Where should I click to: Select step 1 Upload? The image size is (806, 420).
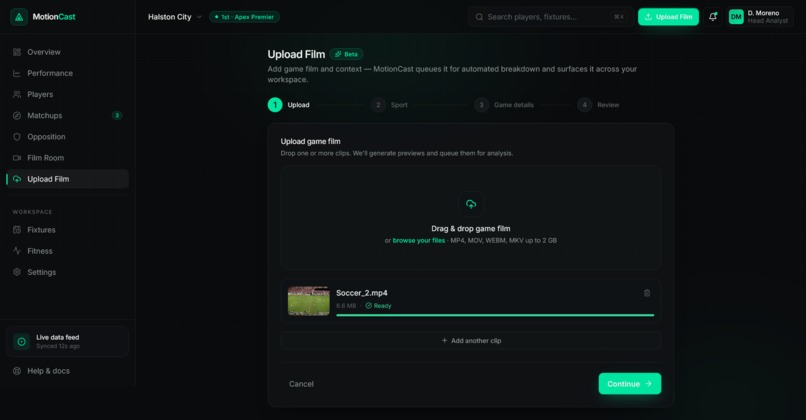pyautogui.click(x=289, y=105)
